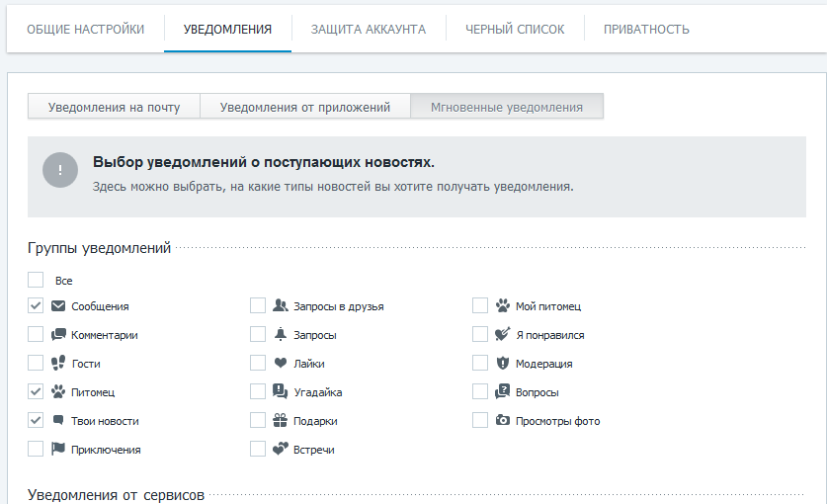827x504 pixels.
Task: Click the speech bubbles icon beside Комментарии
Action: pos(58,335)
